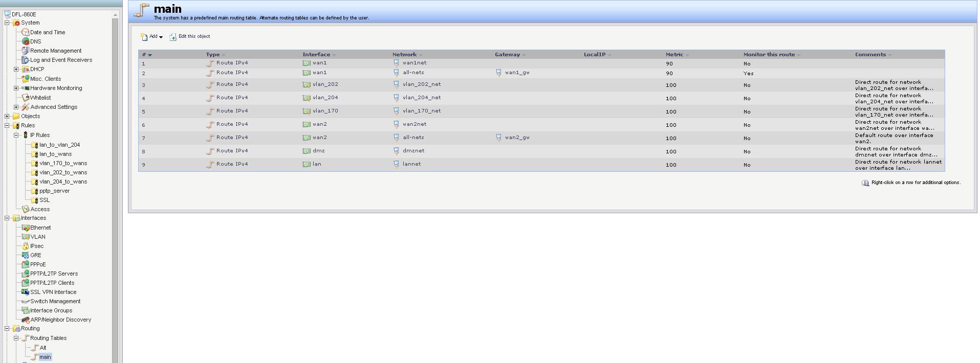Open the Whitelist icon

(25, 98)
